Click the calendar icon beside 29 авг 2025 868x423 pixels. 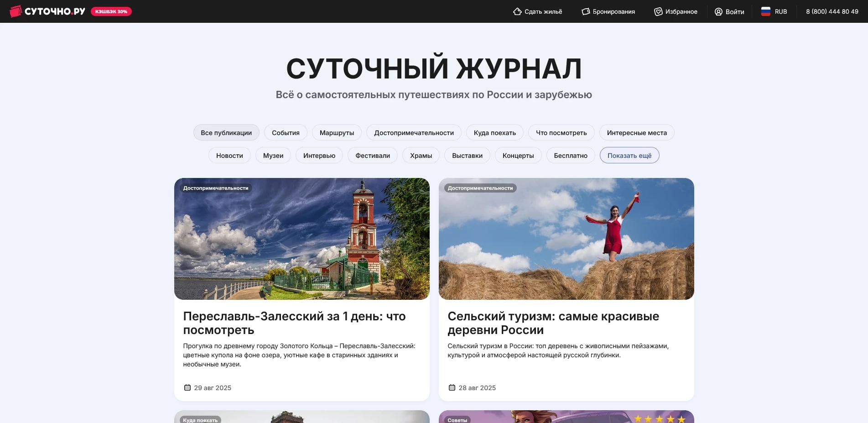pos(187,387)
